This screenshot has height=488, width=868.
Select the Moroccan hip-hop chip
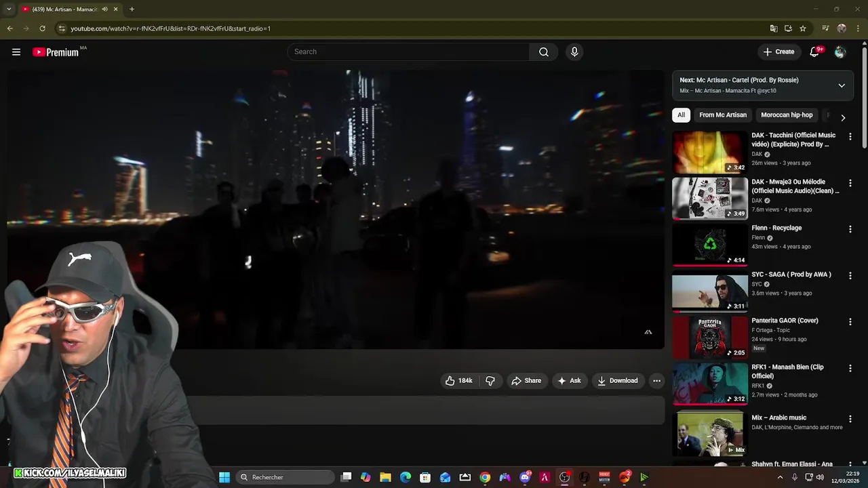coord(787,115)
